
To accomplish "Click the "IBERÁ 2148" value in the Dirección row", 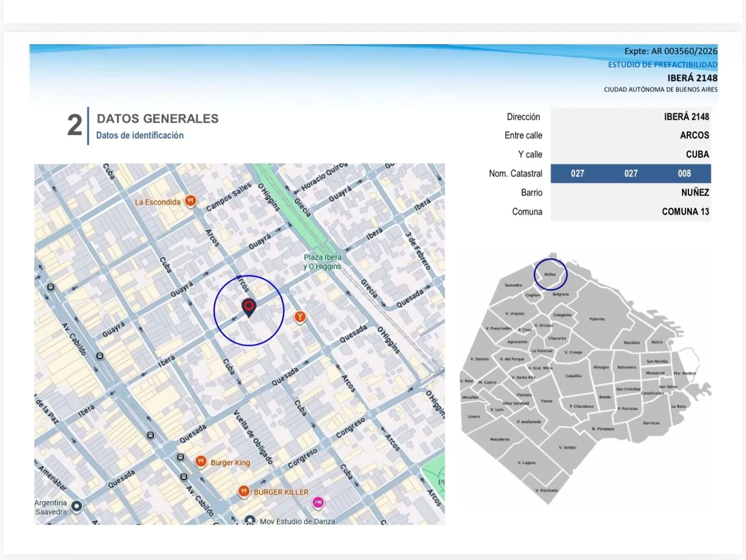I will click(687, 117).
